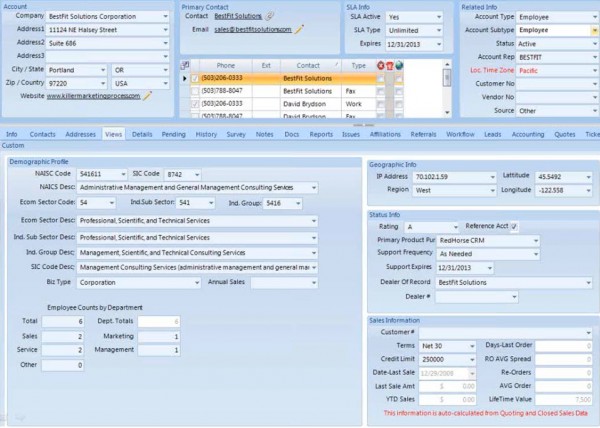The height and width of the screenshot is (428, 600).
Task: Click the Marketing employee count field
Action: pyautogui.click(x=159, y=337)
